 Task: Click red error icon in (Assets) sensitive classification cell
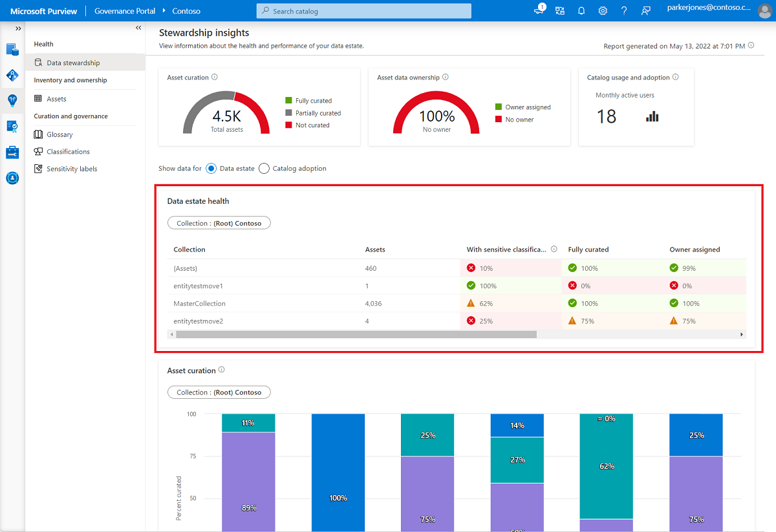click(x=471, y=268)
